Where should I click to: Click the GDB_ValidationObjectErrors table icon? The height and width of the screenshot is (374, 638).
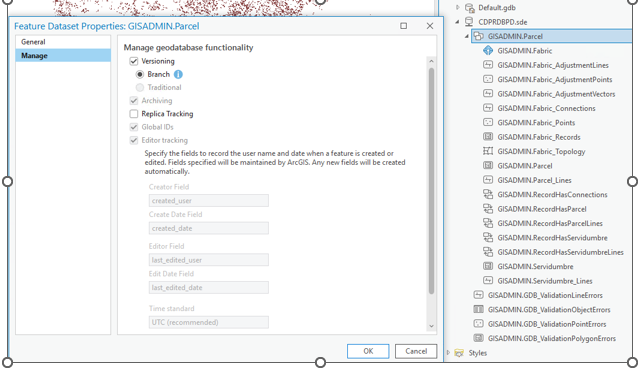pyautogui.click(x=478, y=309)
